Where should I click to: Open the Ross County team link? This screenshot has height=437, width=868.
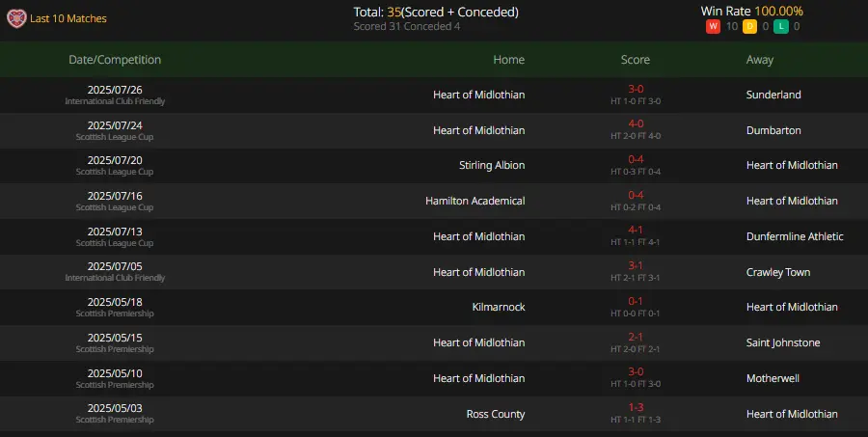(496, 414)
